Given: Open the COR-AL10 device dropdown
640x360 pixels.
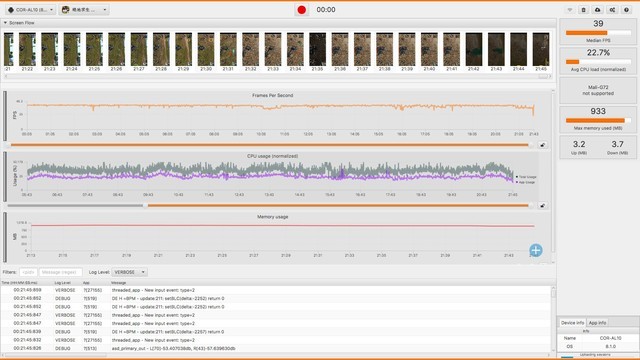Looking at the screenshot, I should pos(30,10).
